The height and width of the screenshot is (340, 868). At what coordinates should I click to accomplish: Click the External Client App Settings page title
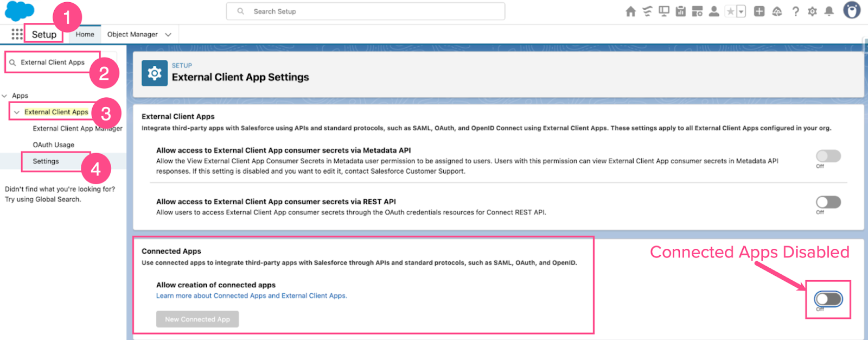[240, 77]
